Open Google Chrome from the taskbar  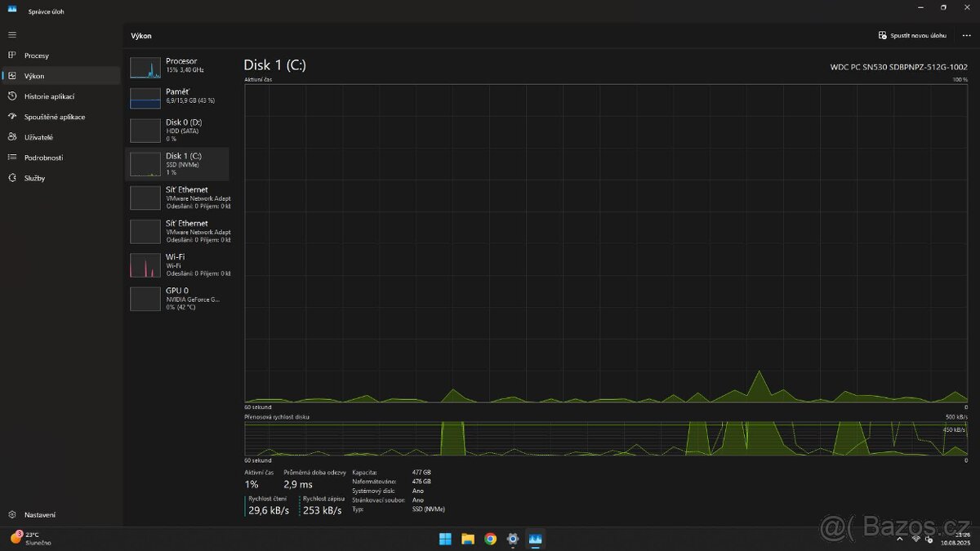[490, 539]
